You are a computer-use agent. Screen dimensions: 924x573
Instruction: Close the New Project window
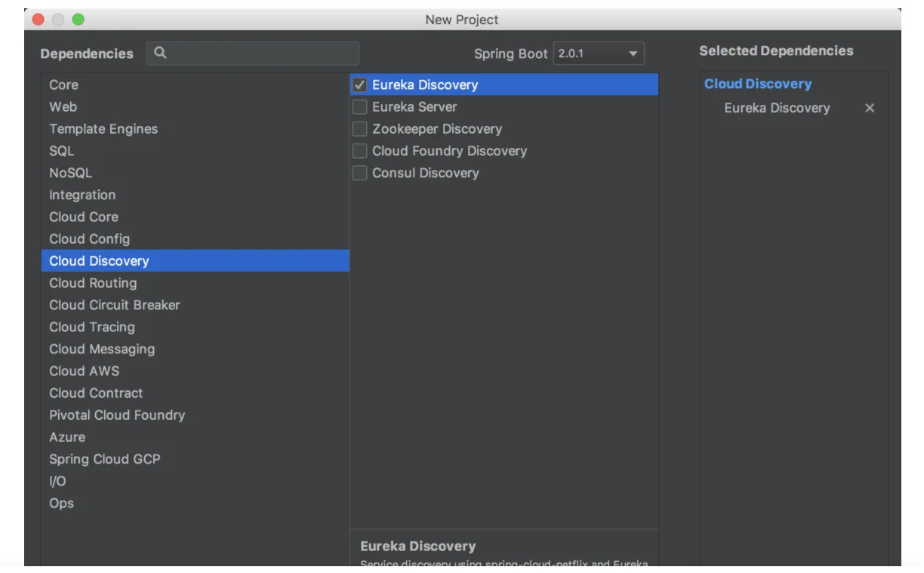click(x=38, y=20)
